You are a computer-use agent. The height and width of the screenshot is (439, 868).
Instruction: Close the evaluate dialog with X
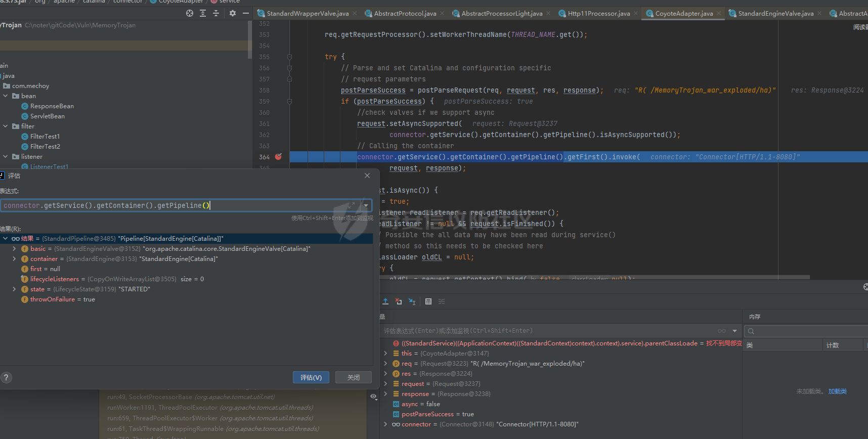pyautogui.click(x=367, y=175)
